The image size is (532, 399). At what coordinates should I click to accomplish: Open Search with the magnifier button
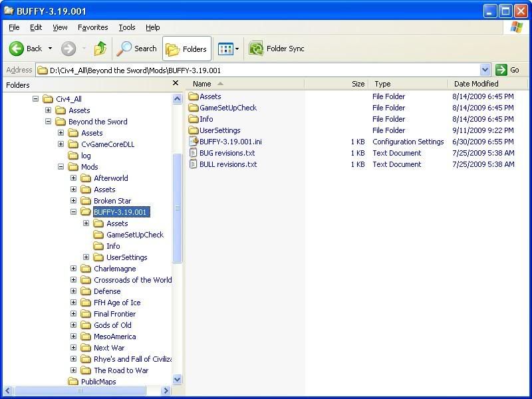point(136,49)
